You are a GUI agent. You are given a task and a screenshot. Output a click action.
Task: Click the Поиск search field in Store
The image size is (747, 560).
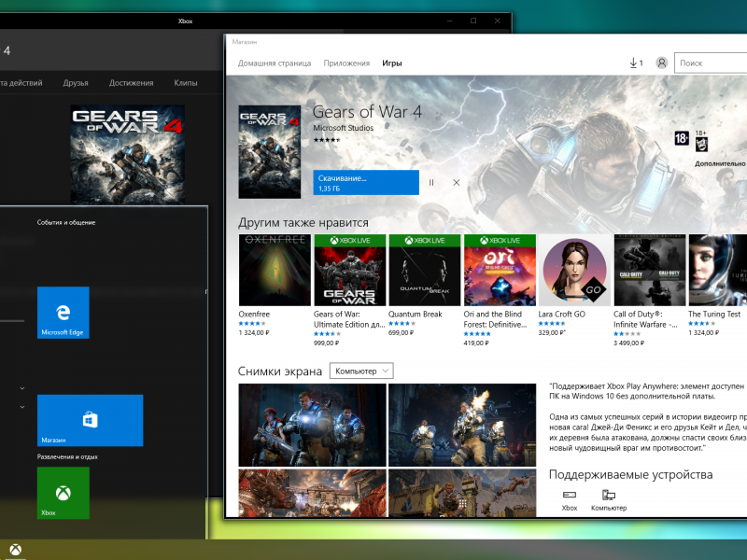tap(711, 63)
